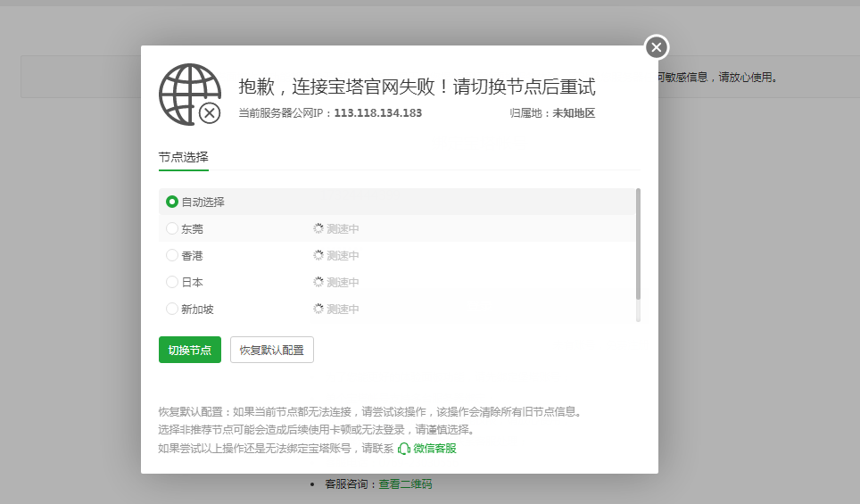Click the green 切换节点 button
860x504 pixels.
(x=190, y=350)
